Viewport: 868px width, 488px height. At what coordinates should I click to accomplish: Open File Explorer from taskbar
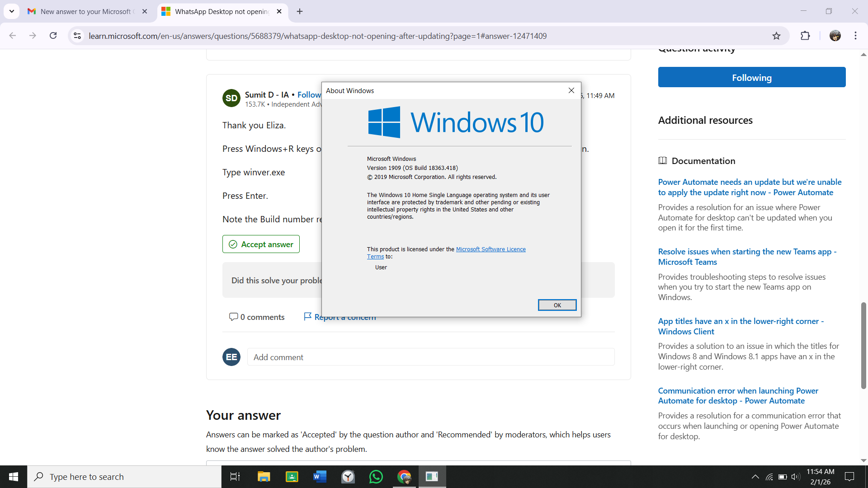coord(264,477)
